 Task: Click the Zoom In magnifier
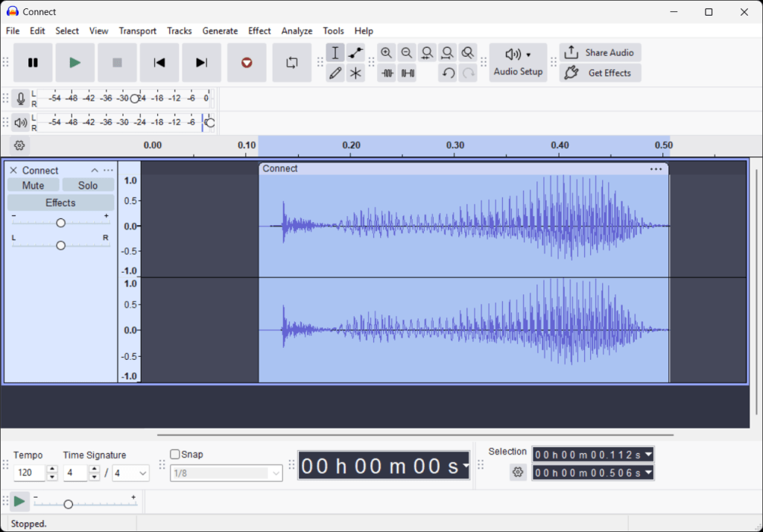pos(386,53)
